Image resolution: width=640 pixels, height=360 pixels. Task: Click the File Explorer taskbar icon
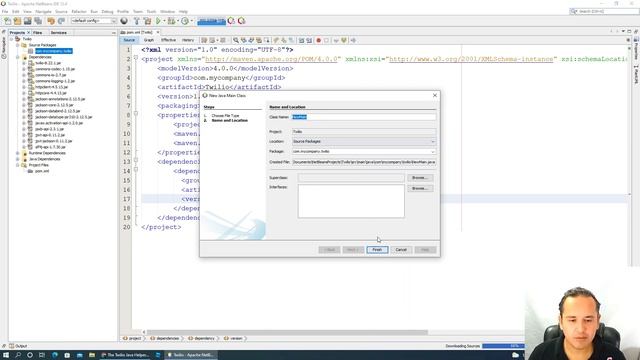pos(92,355)
